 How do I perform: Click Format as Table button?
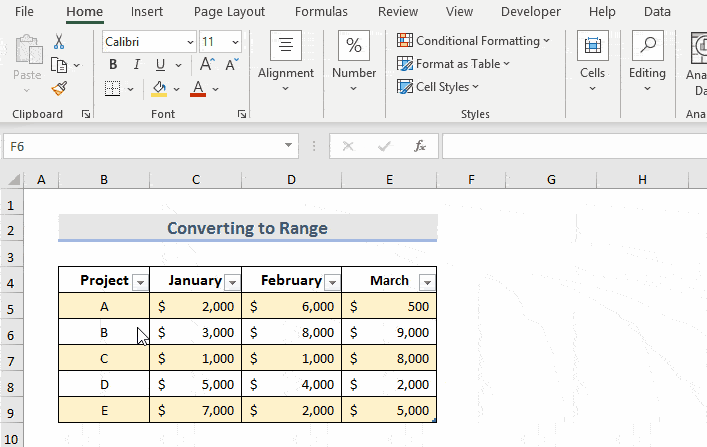(x=453, y=64)
